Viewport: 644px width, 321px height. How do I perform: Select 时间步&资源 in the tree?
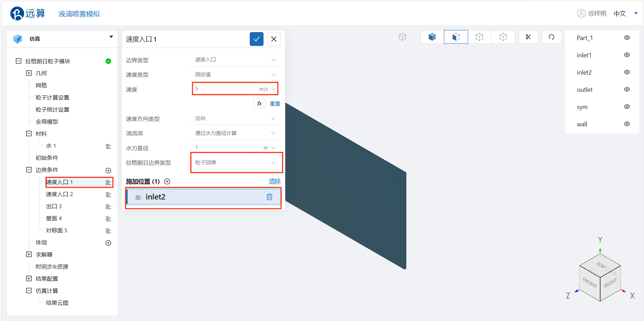pos(52,266)
